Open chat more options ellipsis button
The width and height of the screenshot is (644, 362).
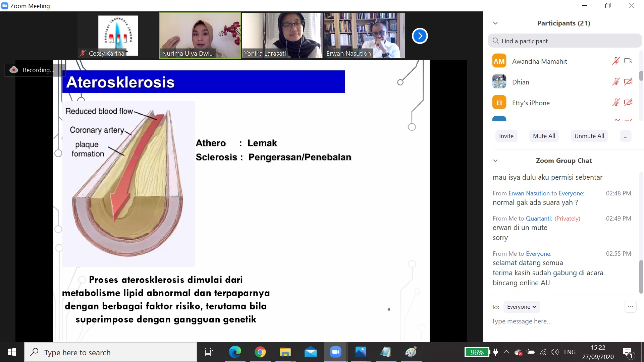coord(630,307)
